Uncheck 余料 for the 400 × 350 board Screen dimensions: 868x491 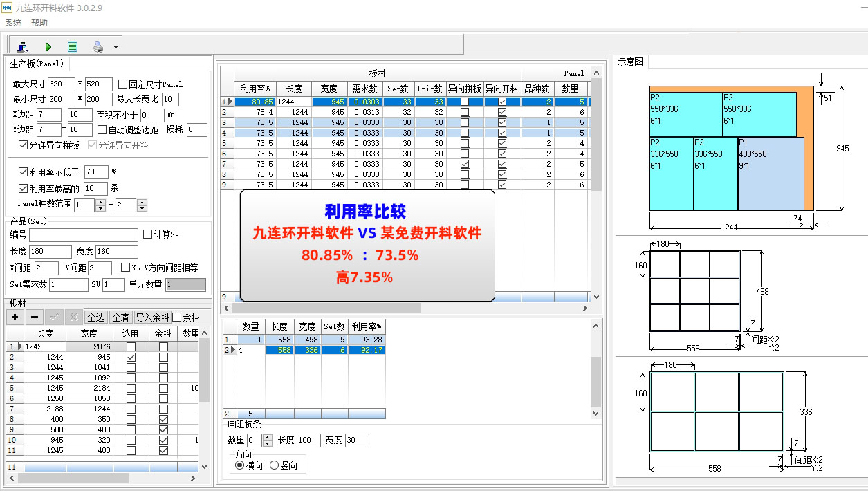[x=163, y=419]
